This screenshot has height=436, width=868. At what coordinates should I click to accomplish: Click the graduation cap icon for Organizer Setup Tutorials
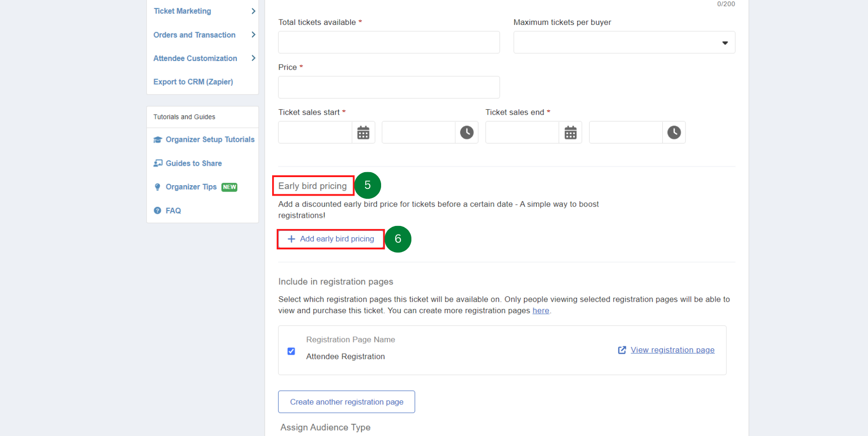(157, 140)
